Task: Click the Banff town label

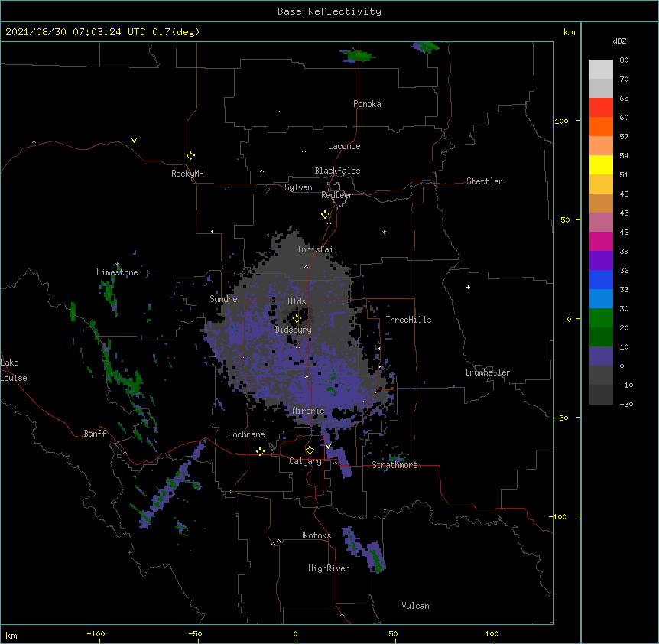Action: (95, 434)
